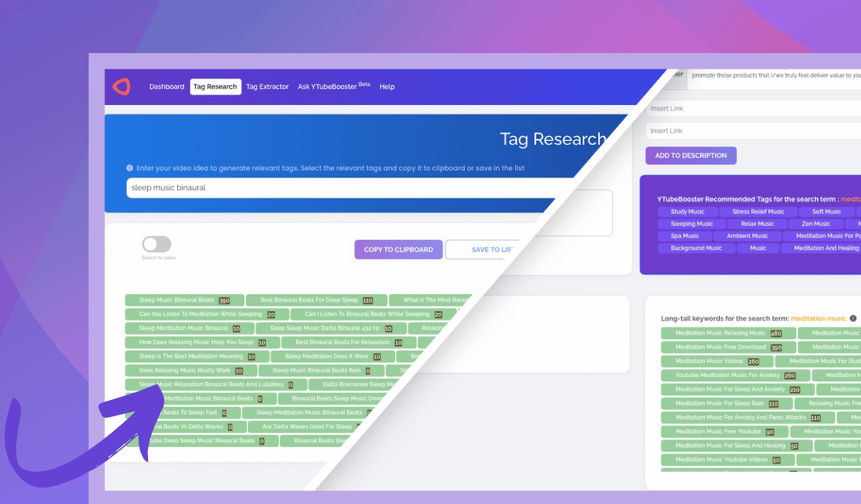Select the Tag Research tab
Image resolution: width=861 pixels, height=504 pixels.
(x=215, y=87)
